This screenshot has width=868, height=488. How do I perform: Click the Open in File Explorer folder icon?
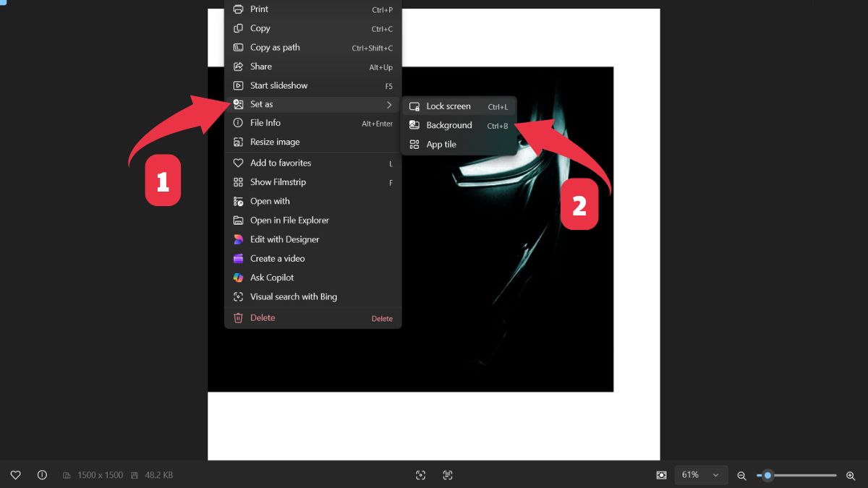point(238,221)
